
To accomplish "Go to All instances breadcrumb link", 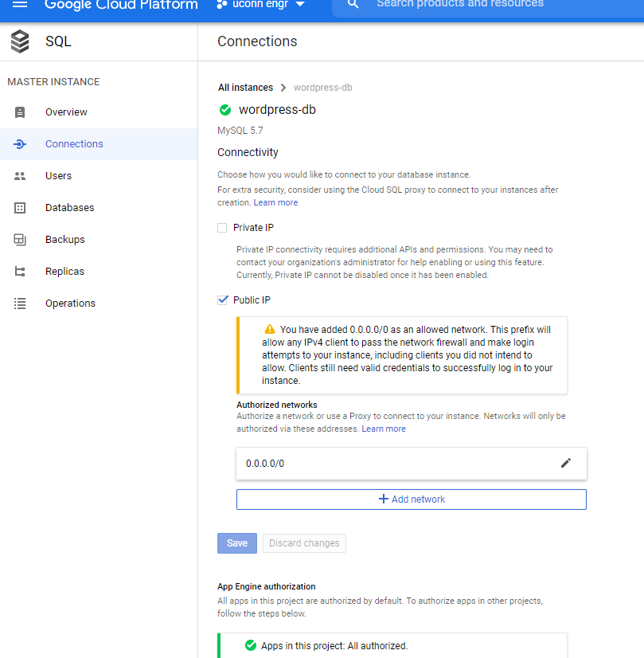I will [245, 88].
